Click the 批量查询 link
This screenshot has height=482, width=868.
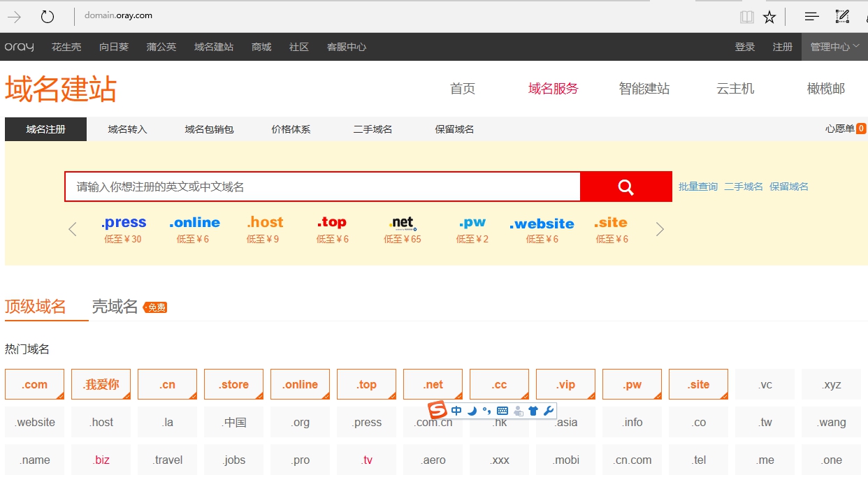tap(697, 187)
